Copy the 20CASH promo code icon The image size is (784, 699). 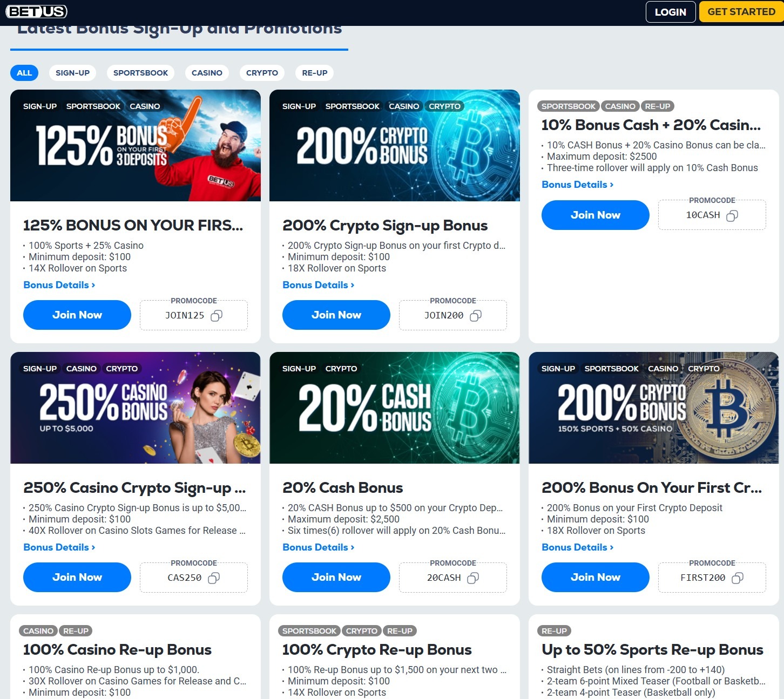coord(473,578)
